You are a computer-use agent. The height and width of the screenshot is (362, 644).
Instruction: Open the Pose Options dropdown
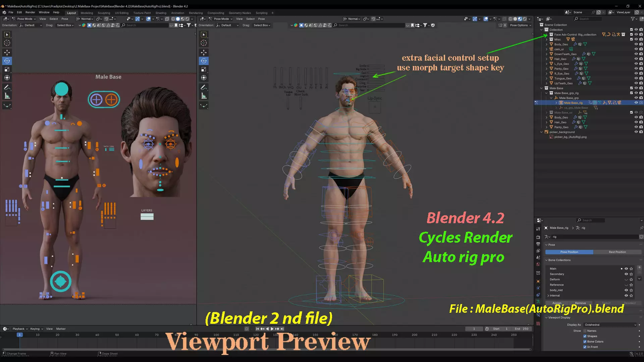(x=521, y=25)
